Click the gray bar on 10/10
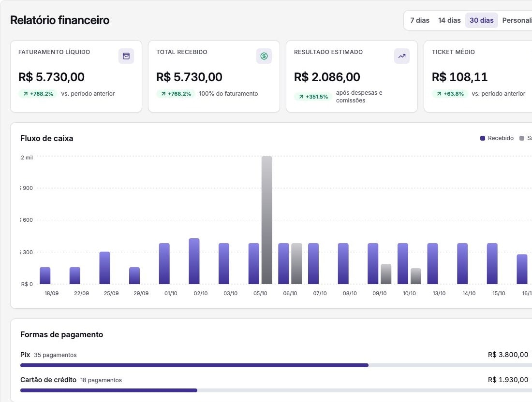 pyautogui.click(x=416, y=276)
